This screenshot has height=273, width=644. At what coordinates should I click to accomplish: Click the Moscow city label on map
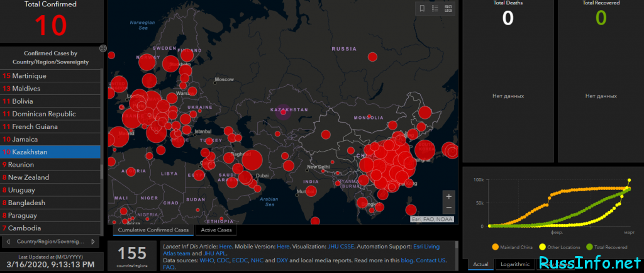(225, 79)
